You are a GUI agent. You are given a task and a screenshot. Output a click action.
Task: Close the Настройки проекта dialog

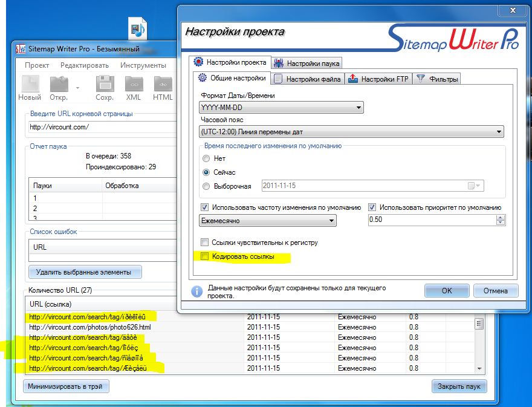pyautogui.click(x=513, y=10)
